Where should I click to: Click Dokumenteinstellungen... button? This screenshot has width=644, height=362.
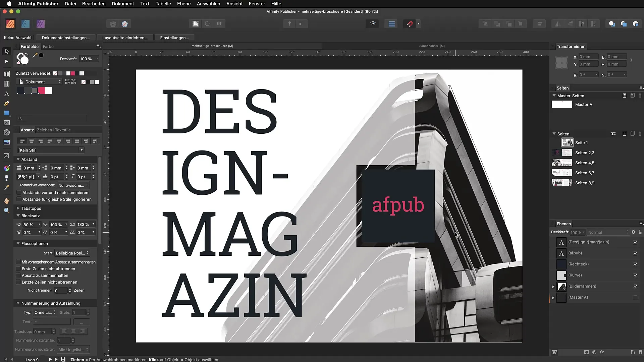point(66,38)
